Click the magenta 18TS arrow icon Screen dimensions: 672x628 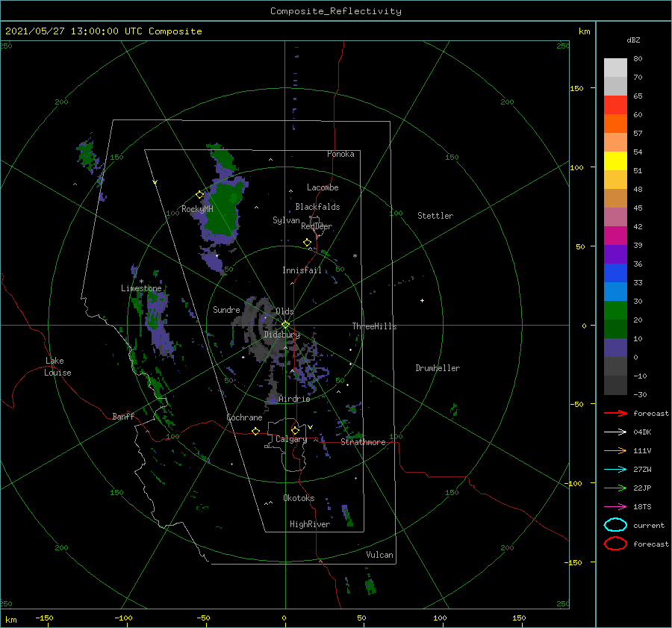(615, 507)
